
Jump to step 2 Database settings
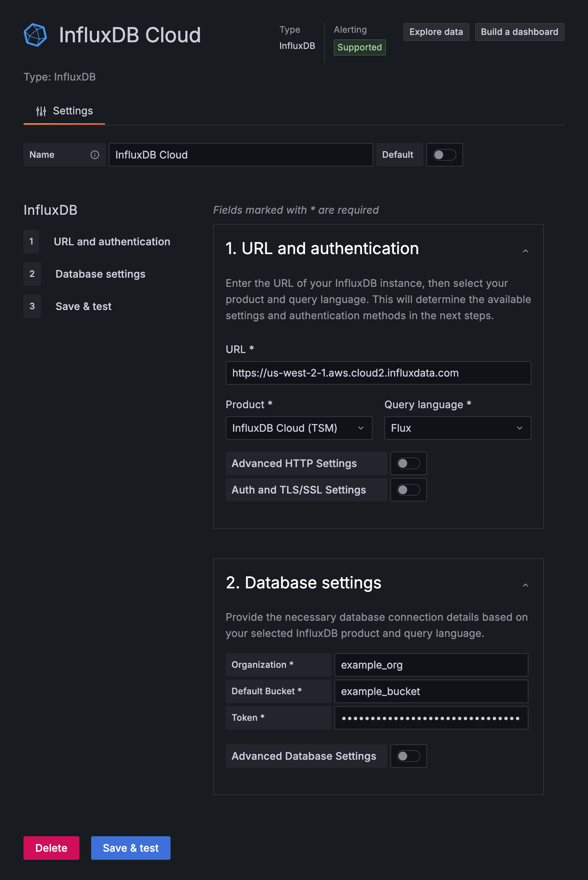(x=100, y=274)
